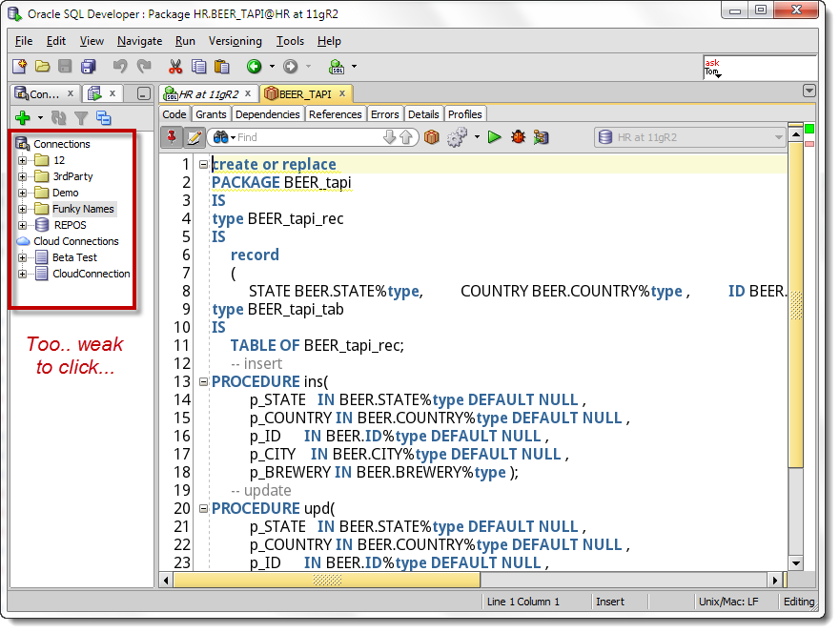Click the green status square above scrollbar
The image size is (840, 633).
click(809, 129)
